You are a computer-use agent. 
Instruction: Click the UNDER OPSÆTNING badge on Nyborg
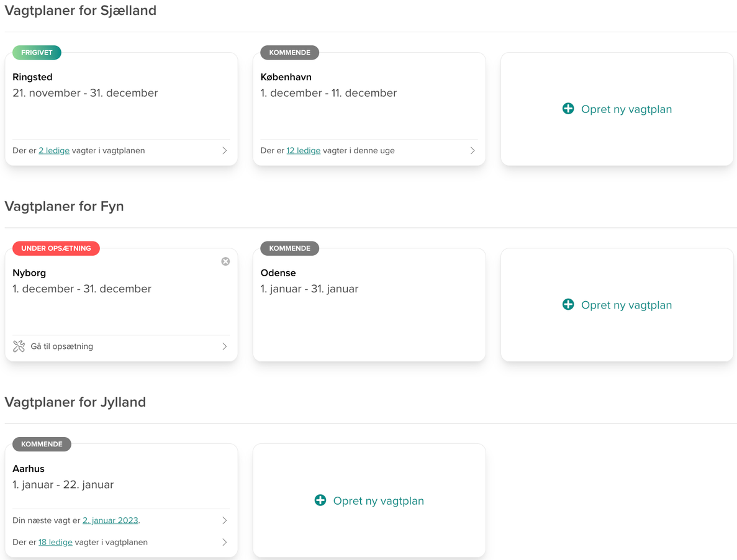click(x=55, y=248)
